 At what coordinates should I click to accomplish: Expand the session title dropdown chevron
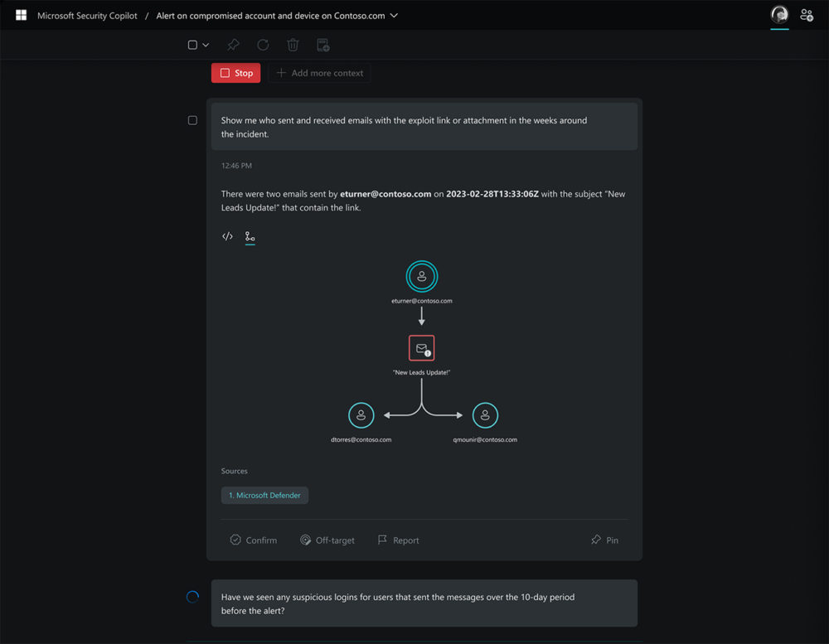pyautogui.click(x=394, y=15)
